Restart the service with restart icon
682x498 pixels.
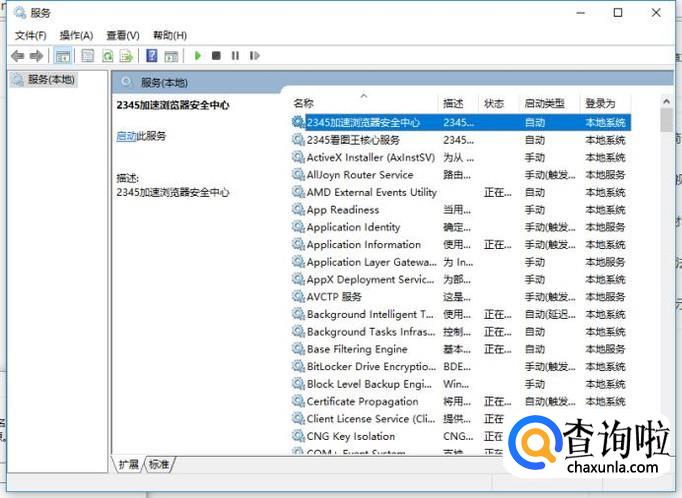(x=254, y=56)
